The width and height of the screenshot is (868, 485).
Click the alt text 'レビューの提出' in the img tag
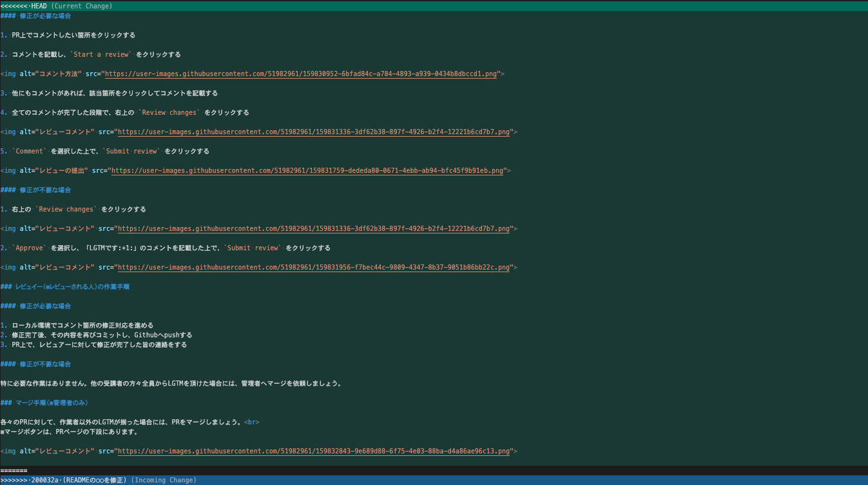click(62, 170)
